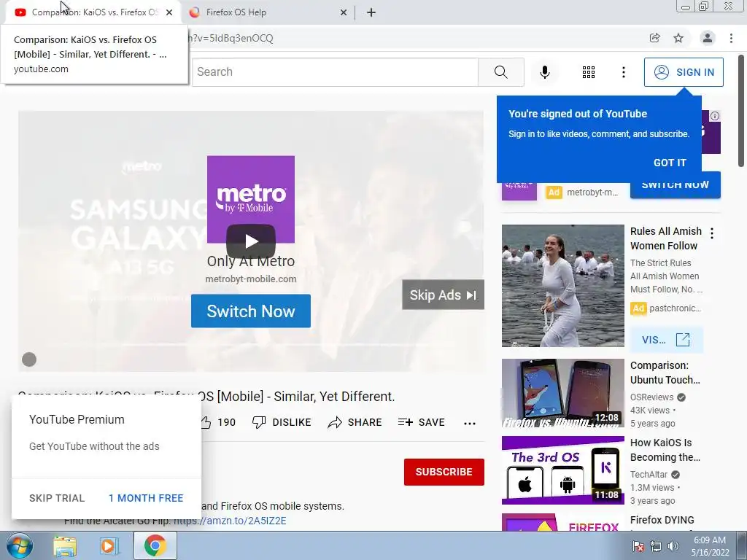Viewport: 747px width, 560px height.
Task: Close the YouTube KaiOS comparison tab
Action: pyautogui.click(x=169, y=12)
